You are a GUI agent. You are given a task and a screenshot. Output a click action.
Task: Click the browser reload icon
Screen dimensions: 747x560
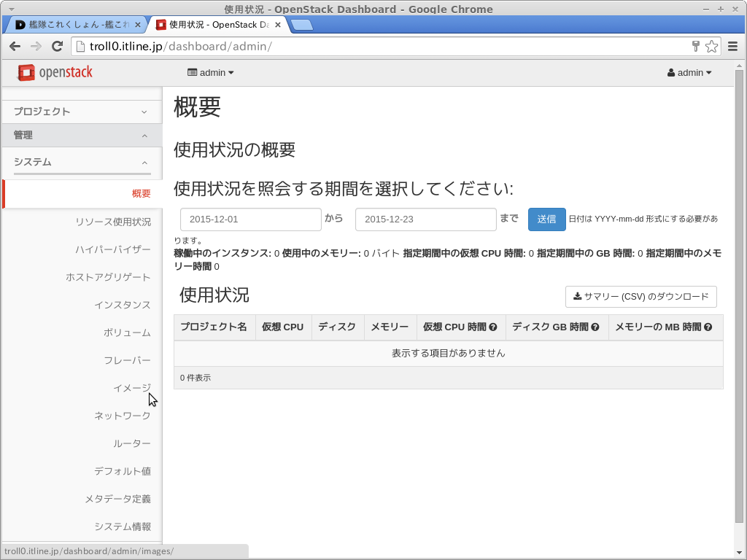(x=57, y=46)
